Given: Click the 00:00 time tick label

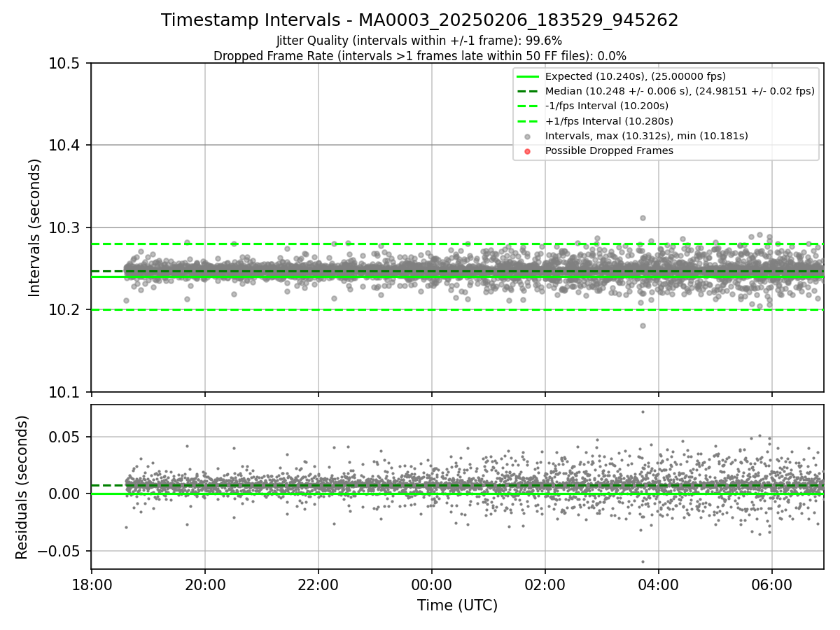Looking at the screenshot, I should pyautogui.click(x=431, y=584).
